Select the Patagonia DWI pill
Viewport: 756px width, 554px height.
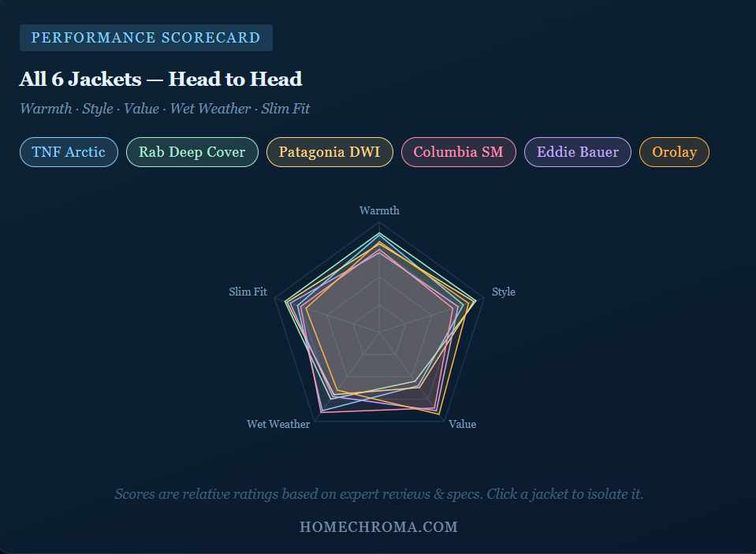[x=330, y=152]
